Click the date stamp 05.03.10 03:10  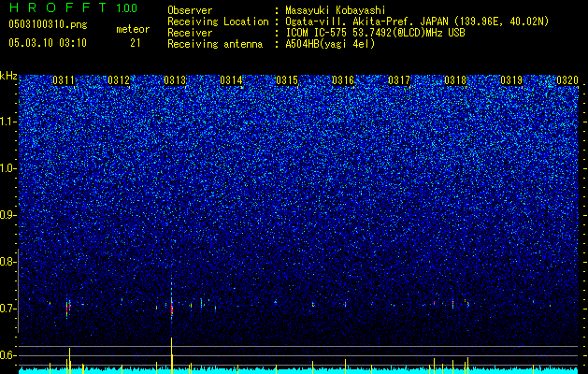pyautogui.click(x=48, y=43)
